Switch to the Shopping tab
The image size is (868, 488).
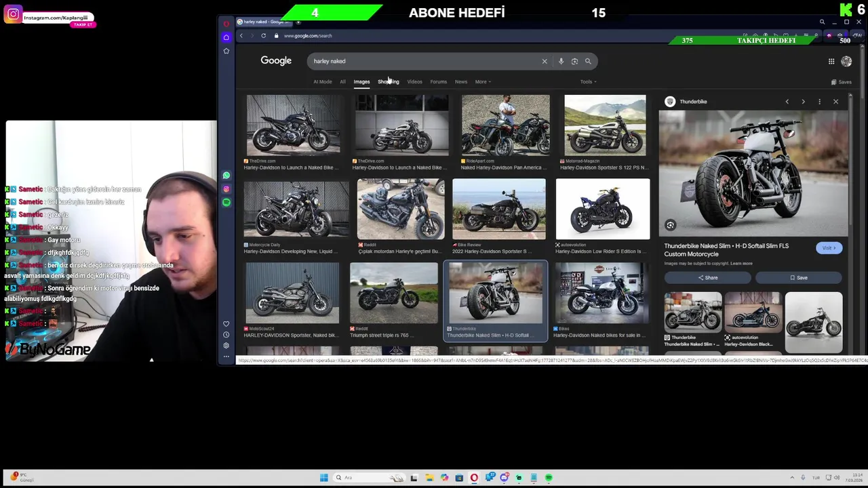[389, 82]
